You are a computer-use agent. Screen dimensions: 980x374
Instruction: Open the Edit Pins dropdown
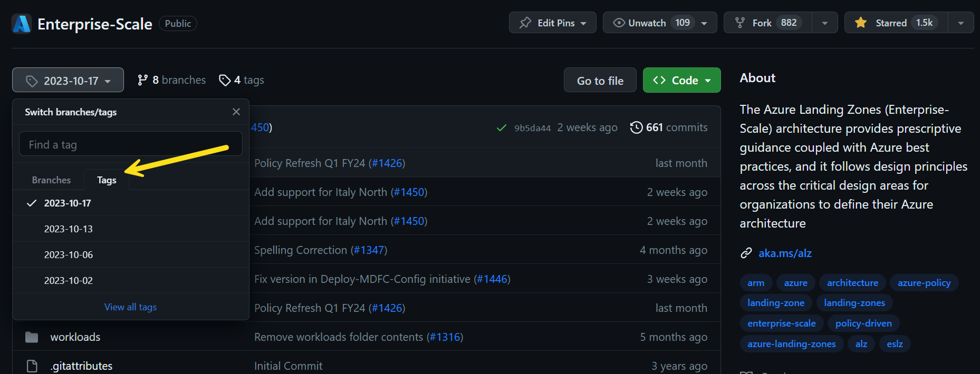pyautogui.click(x=553, y=23)
